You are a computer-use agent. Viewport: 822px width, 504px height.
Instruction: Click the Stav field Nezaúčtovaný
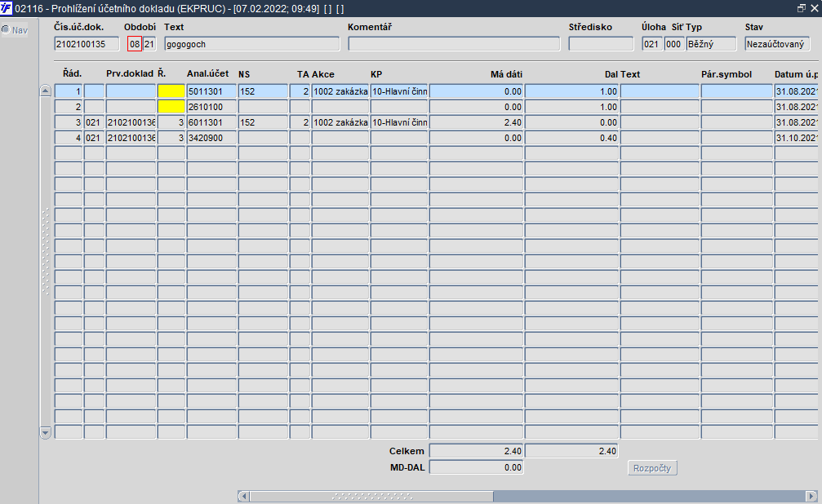click(x=777, y=44)
